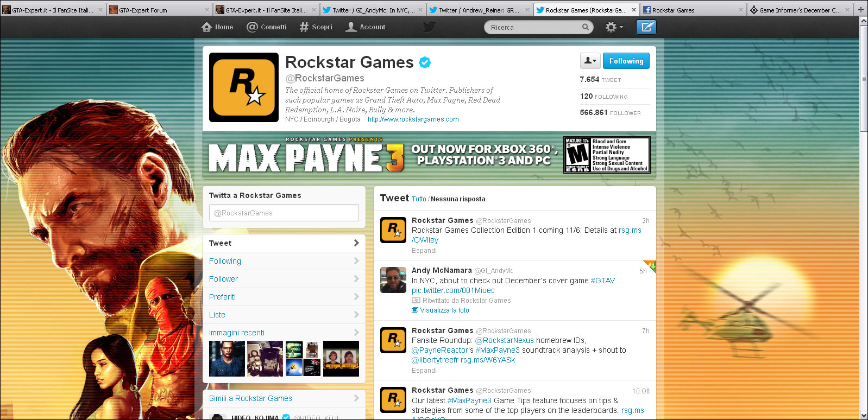Click the page scrollbar down arrow
The width and height of the screenshot is (868, 420).
click(864, 415)
